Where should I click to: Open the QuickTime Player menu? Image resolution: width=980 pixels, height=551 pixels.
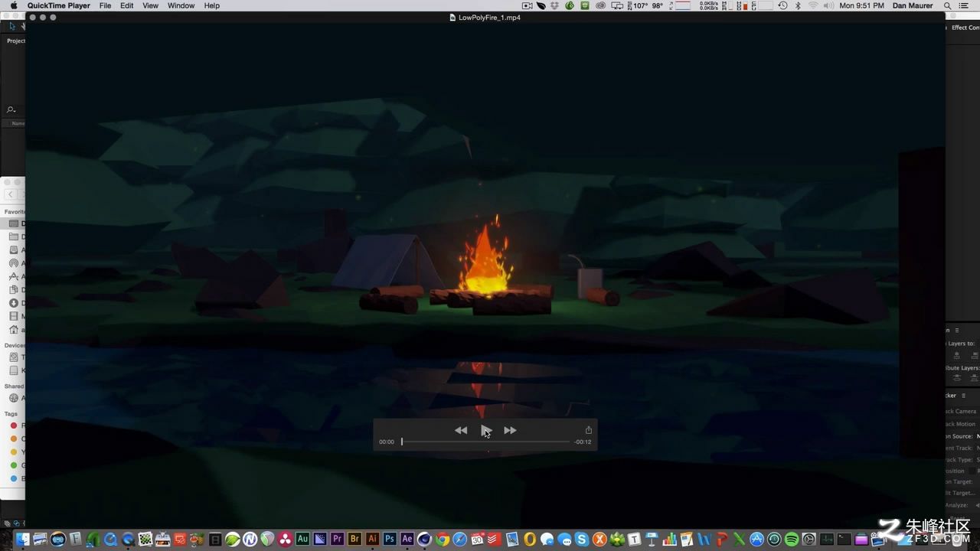point(59,5)
